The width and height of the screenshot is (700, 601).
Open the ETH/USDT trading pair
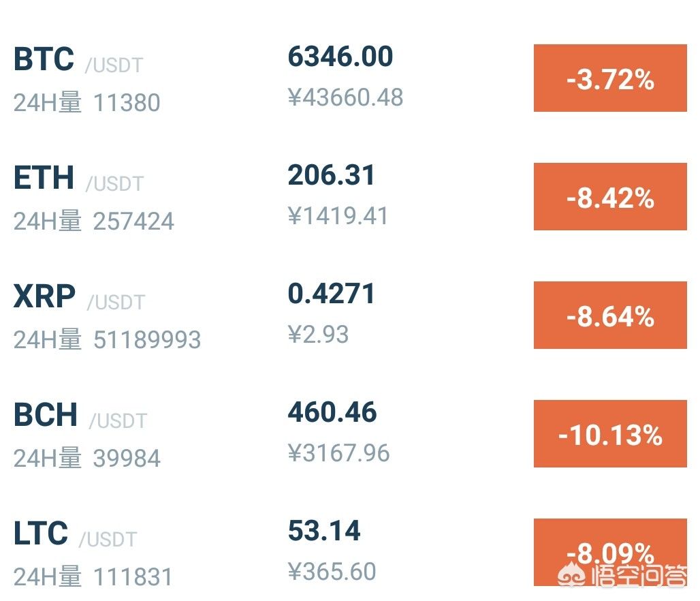[44, 179]
